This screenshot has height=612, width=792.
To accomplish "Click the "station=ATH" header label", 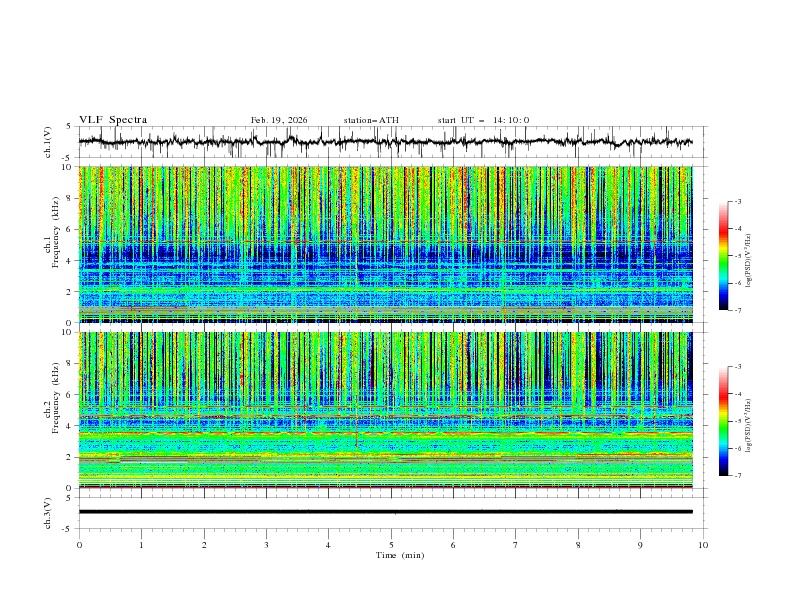I will point(371,120).
